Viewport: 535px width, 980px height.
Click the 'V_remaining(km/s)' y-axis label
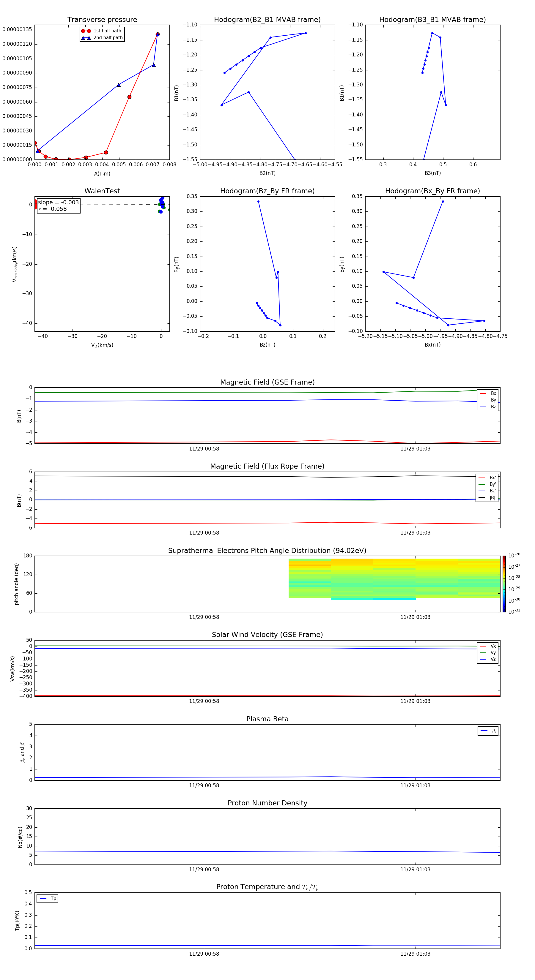[x=15, y=264]
